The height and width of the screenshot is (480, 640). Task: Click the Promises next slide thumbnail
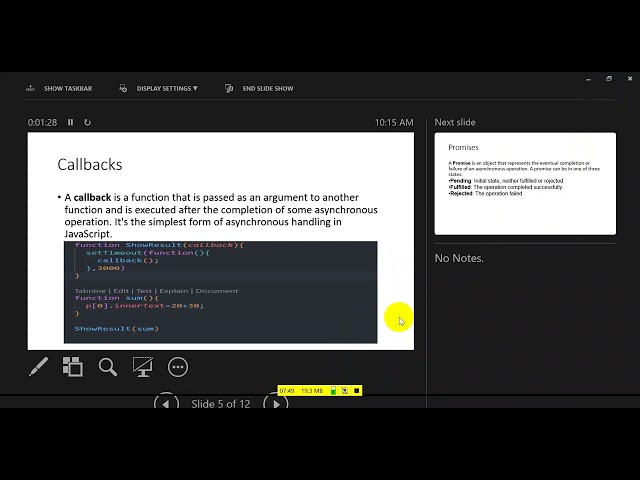point(525,184)
